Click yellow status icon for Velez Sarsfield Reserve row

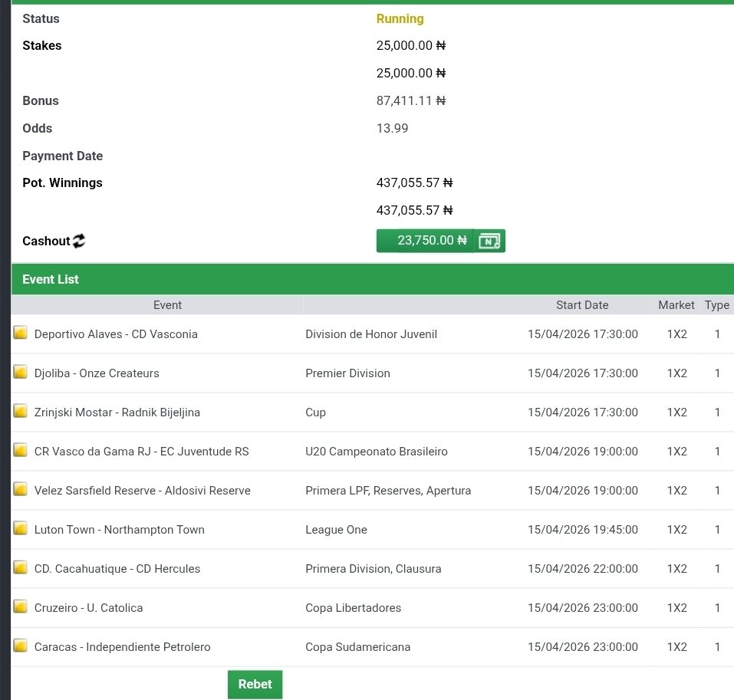(20, 489)
